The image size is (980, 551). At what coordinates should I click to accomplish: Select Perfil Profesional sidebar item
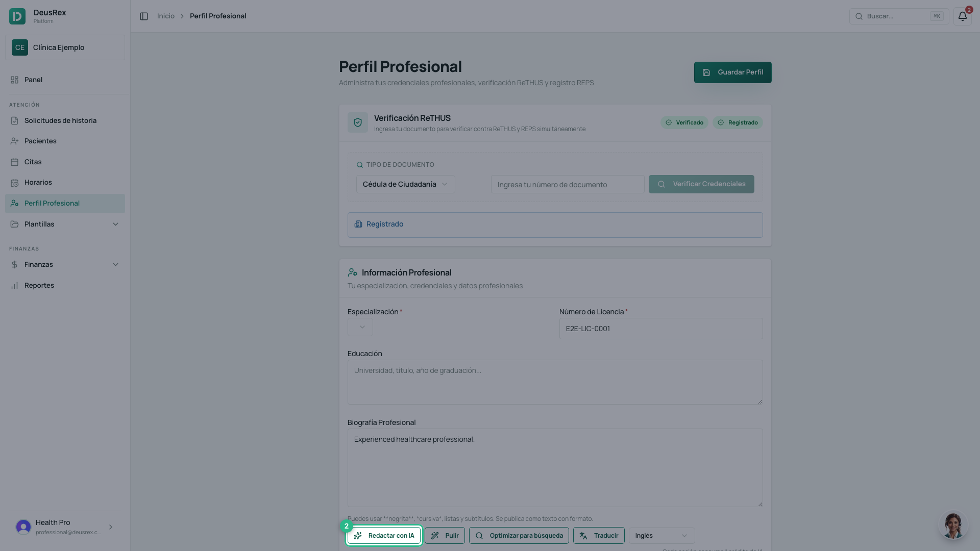pyautogui.click(x=65, y=204)
